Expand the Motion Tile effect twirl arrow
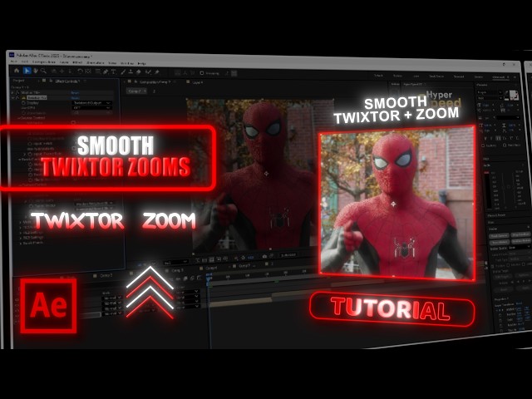This screenshot has height=399, width=532. (x=13, y=92)
